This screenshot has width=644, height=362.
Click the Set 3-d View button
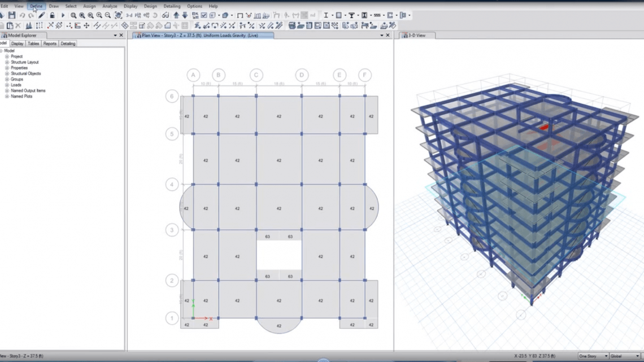(129, 15)
